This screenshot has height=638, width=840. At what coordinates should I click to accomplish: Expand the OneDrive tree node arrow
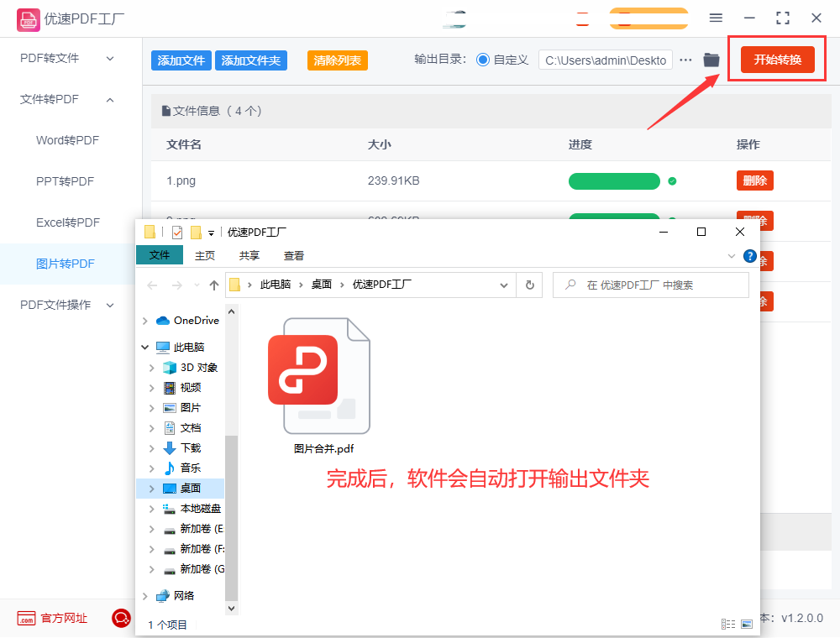point(145,321)
